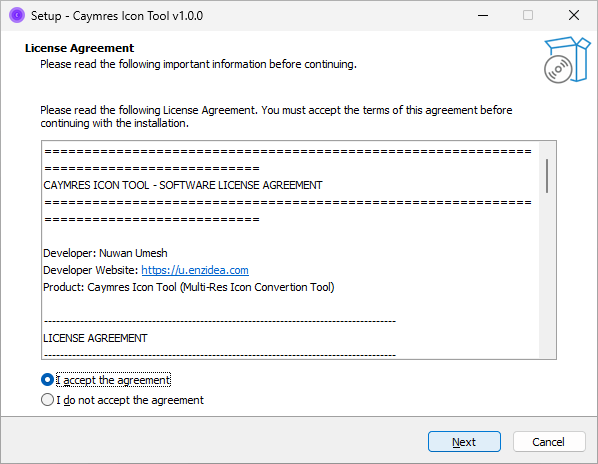The height and width of the screenshot is (464, 598).
Task: Click the empty scrollbar track below the thumb
Action: [x=547, y=275]
